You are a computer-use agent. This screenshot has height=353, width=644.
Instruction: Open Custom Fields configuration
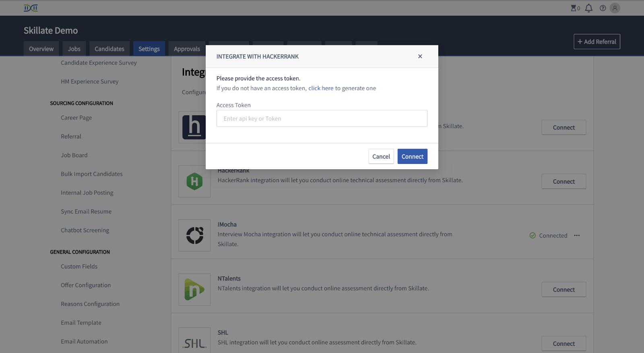[79, 267]
